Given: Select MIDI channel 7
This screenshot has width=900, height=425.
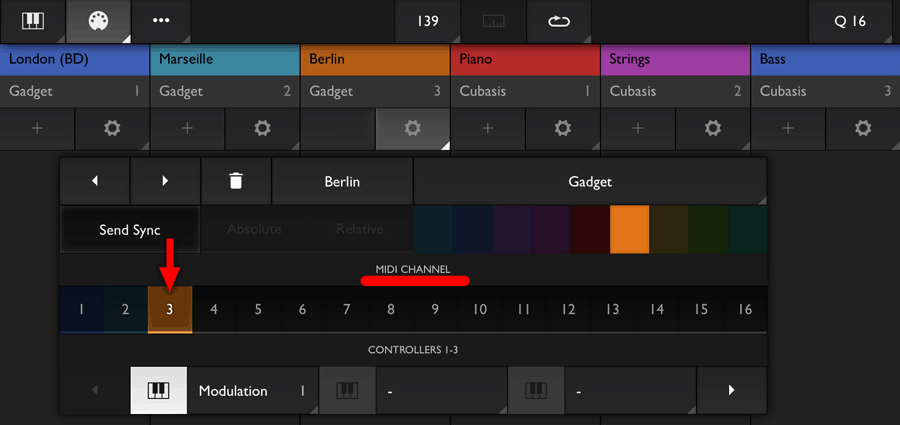Looking at the screenshot, I should click(347, 310).
